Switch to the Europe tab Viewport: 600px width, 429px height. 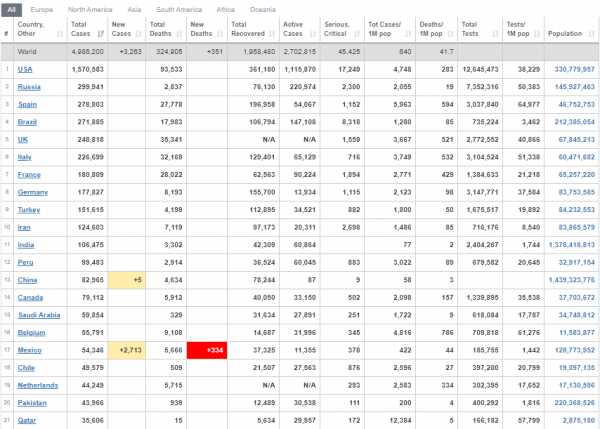tap(42, 10)
